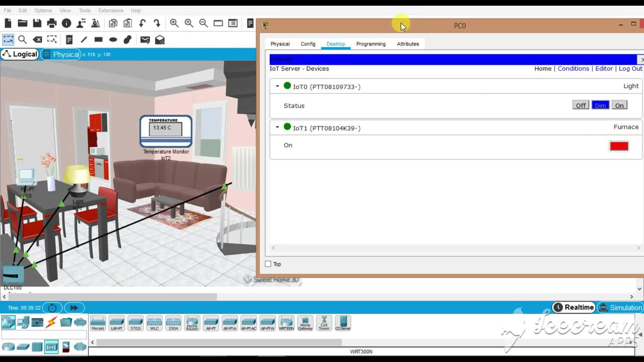This screenshot has height=362, width=644.
Task: Select the Inspect magnifier tool
Action: pos(22,40)
